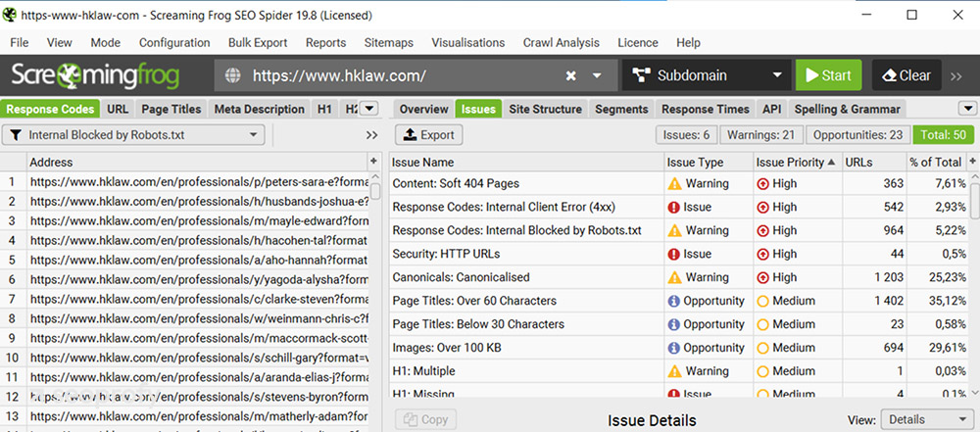Viewport: 980px width, 432px height.
Task: Select the Total: 50 filter
Action: click(943, 135)
